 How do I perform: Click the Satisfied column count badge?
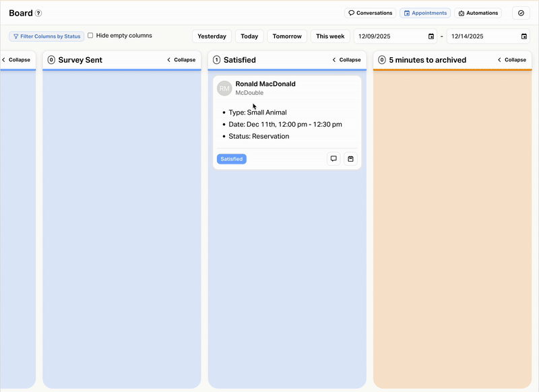point(216,60)
